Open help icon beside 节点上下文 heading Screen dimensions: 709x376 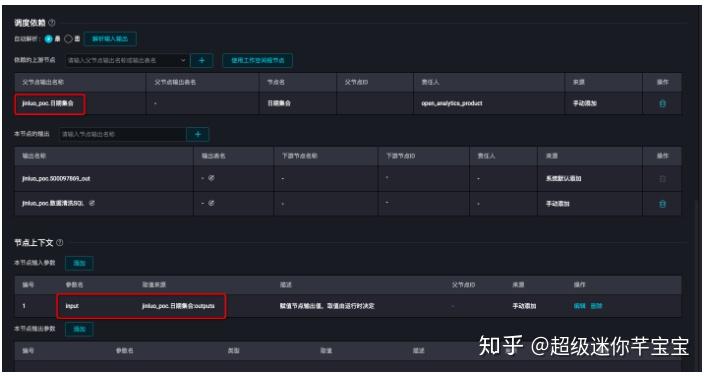click(60, 243)
